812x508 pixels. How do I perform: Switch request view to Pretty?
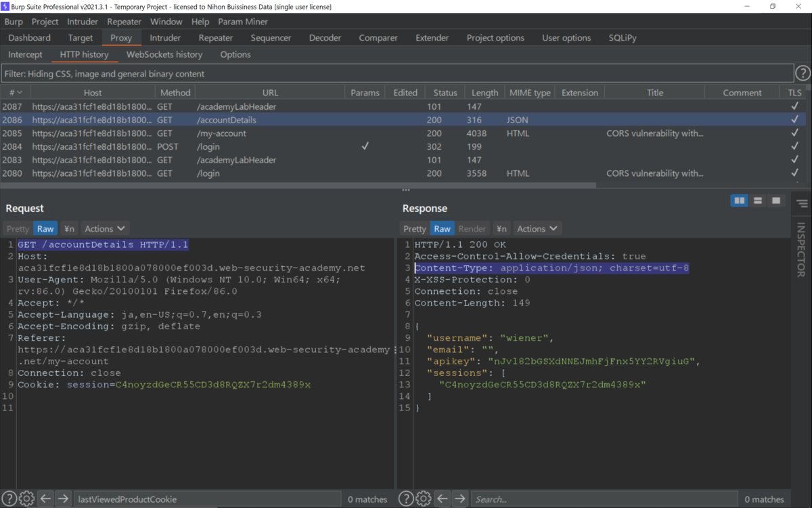click(x=18, y=229)
